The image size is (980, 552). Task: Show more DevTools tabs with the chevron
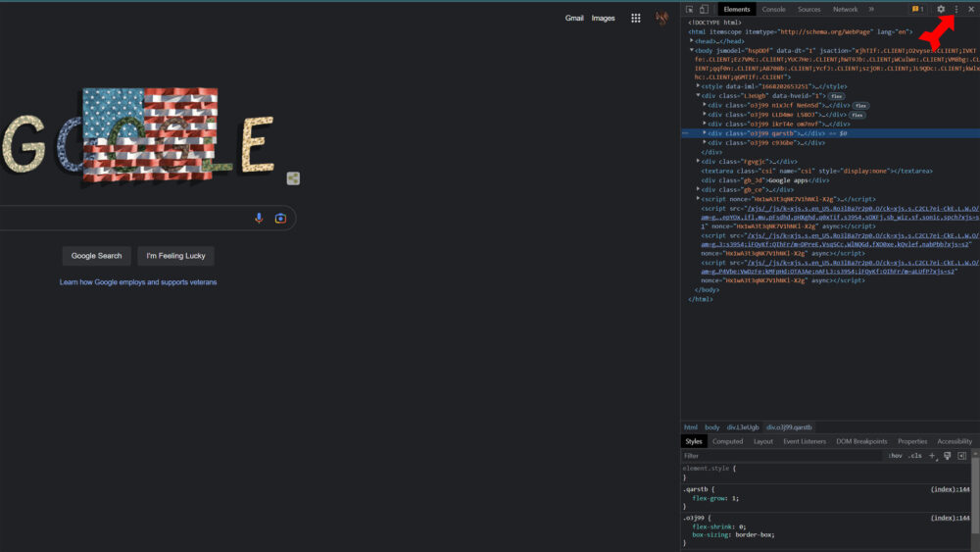tap(871, 9)
